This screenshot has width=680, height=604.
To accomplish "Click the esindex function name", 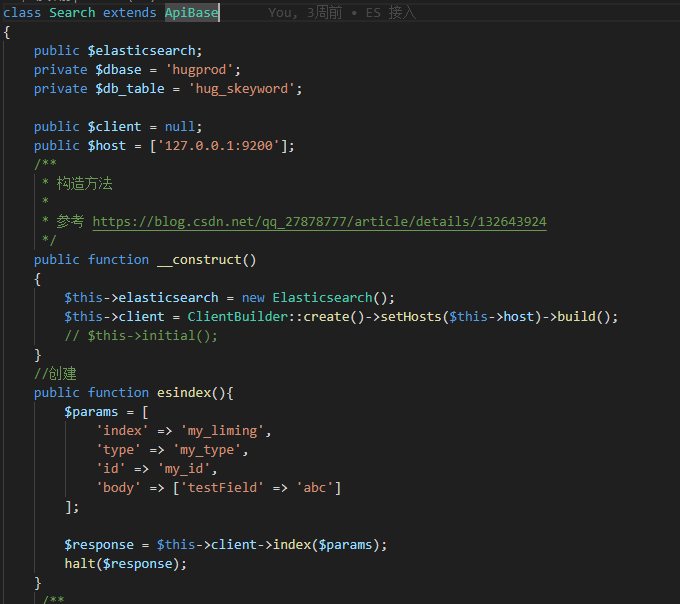I will click(184, 393).
